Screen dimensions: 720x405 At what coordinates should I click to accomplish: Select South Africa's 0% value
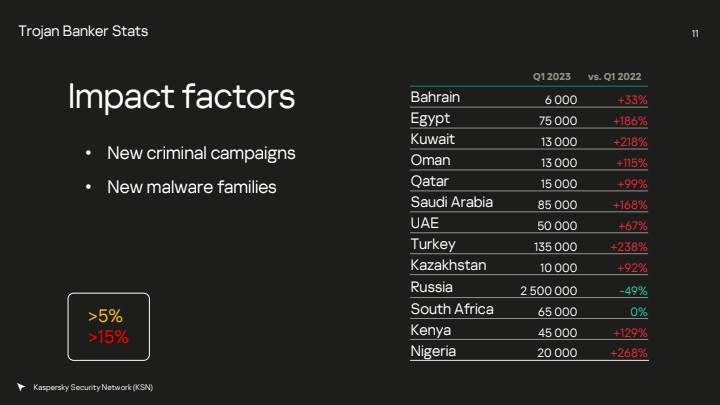pyautogui.click(x=639, y=312)
